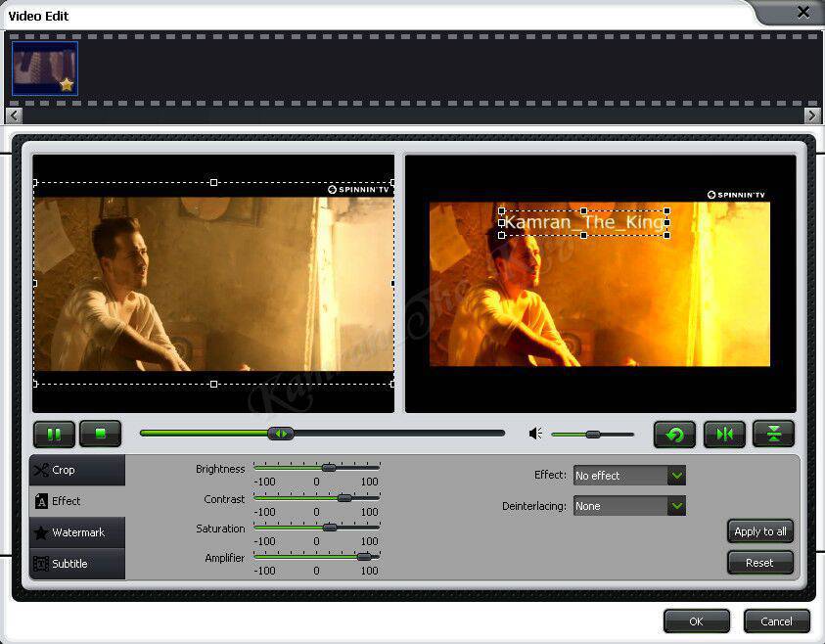
Task: Click the scissors icon beside Crop
Action: point(41,470)
